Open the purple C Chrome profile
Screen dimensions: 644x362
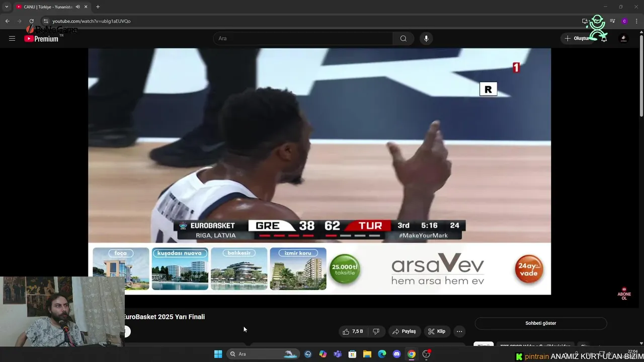coord(624,21)
